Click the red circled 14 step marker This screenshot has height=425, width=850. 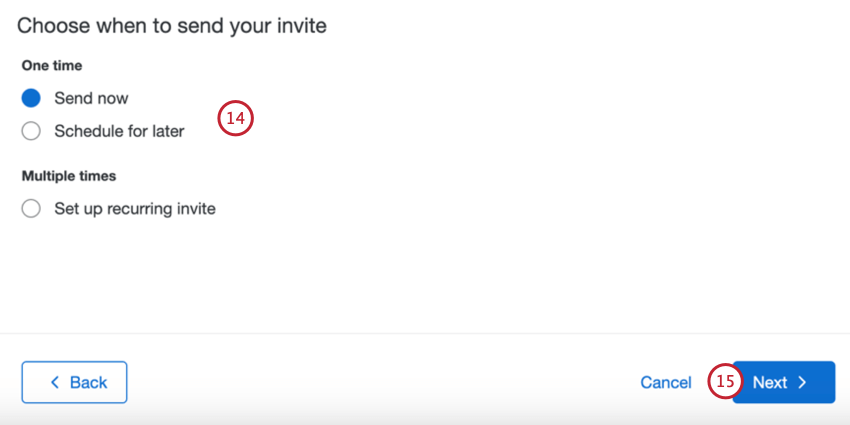(236, 118)
